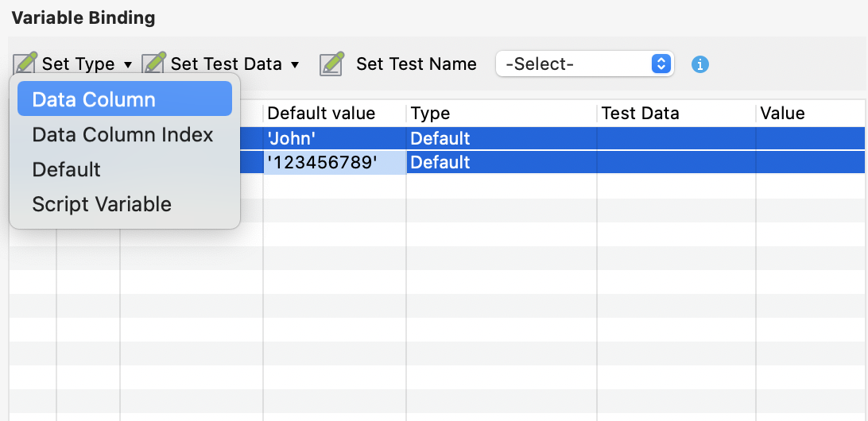Screen dimensions: 868x421
Task: Click the Type cell in the 'John' row
Action: [x=501, y=138]
